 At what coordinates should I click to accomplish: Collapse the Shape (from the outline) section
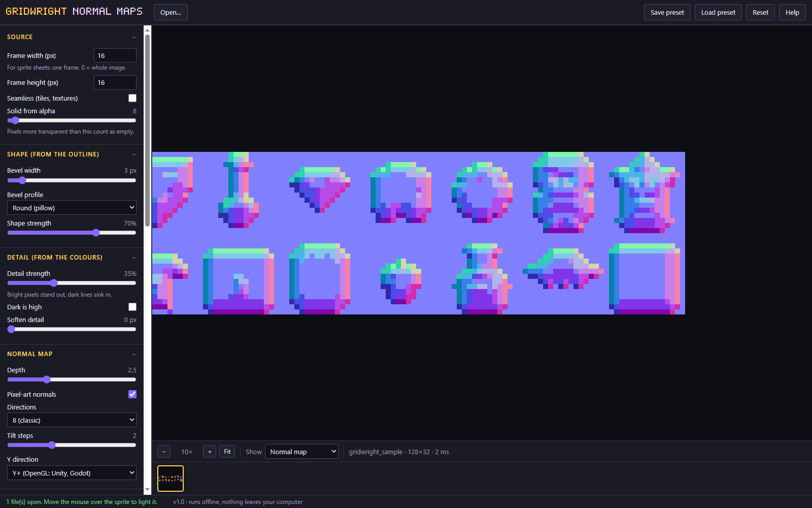[x=134, y=154]
